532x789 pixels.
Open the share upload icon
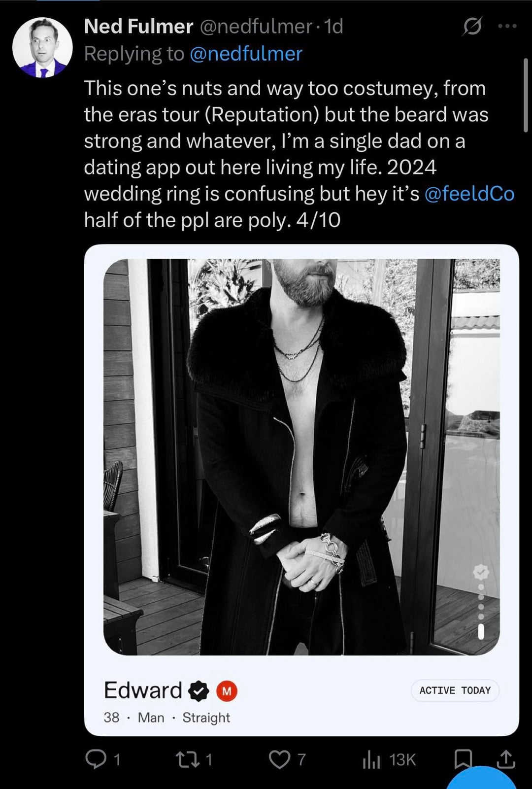point(505,759)
